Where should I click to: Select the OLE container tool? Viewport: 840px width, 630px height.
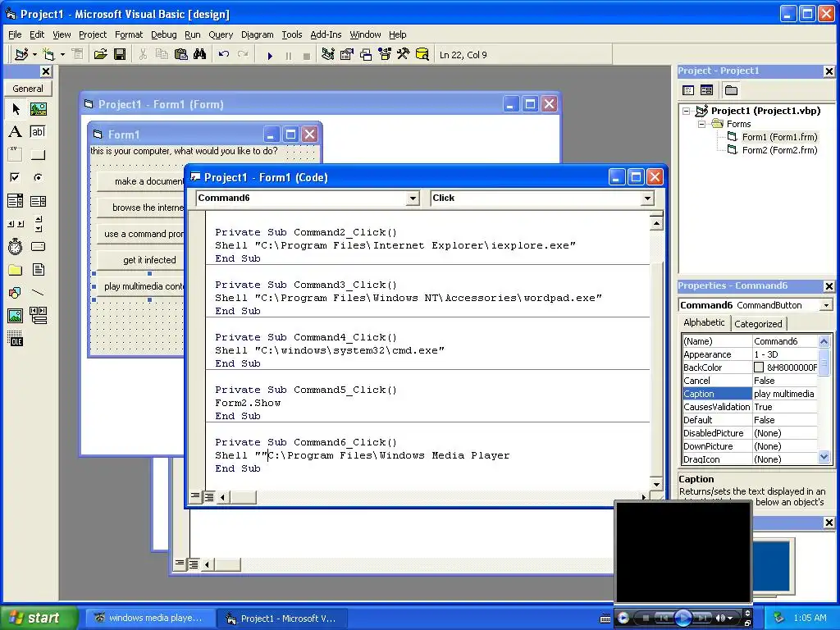(x=16, y=339)
